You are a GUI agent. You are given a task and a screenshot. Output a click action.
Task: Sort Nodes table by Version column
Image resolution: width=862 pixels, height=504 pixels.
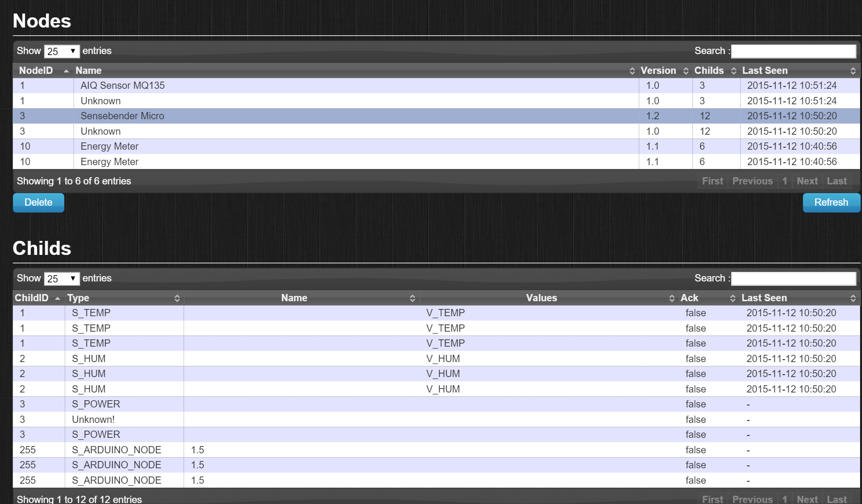(665, 70)
